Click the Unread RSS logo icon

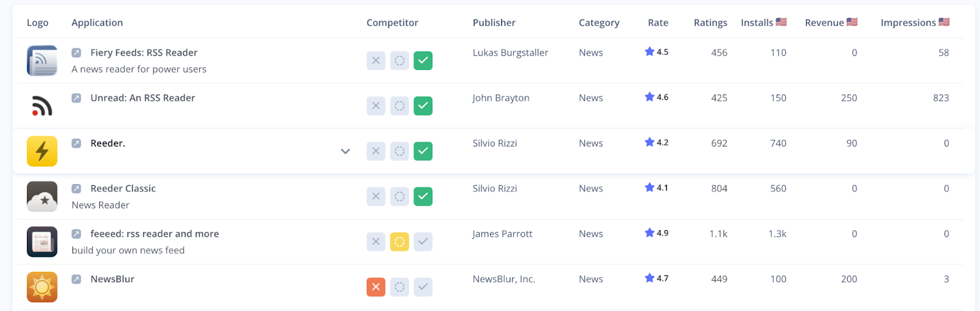[x=42, y=106]
